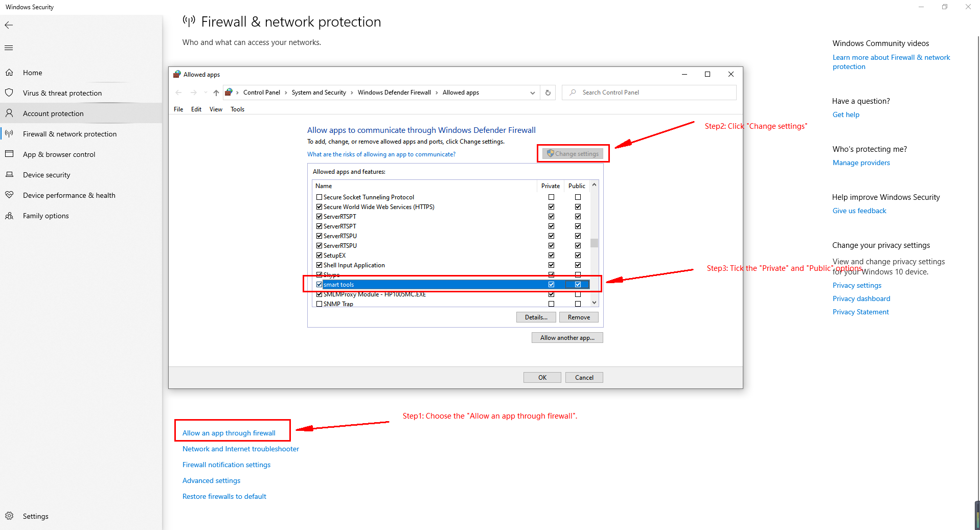980x530 pixels.
Task: Click the Firewall & network protection antenna icon
Action: tap(9, 133)
